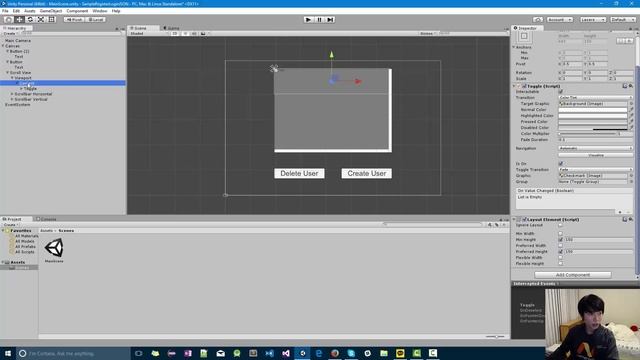Enable the Flexible Width checkbox
Image resolution: width=640 pixels, height=360 pixels.
(560, 258)
